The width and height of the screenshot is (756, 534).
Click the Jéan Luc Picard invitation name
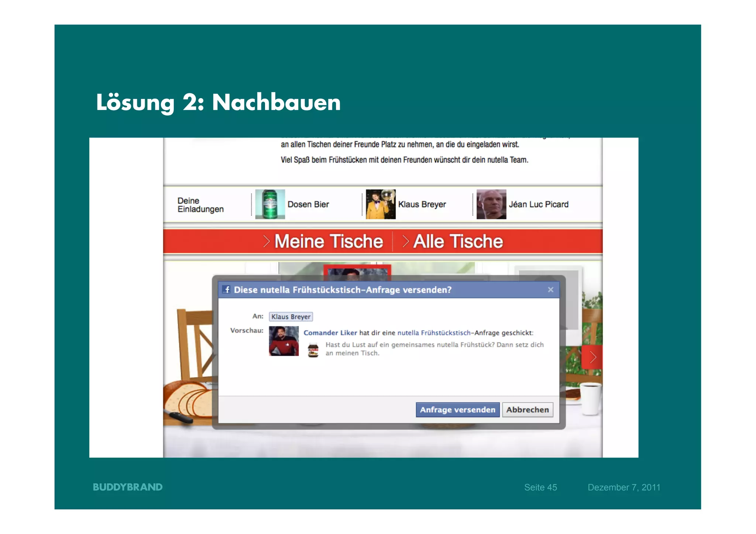(539, 204)
